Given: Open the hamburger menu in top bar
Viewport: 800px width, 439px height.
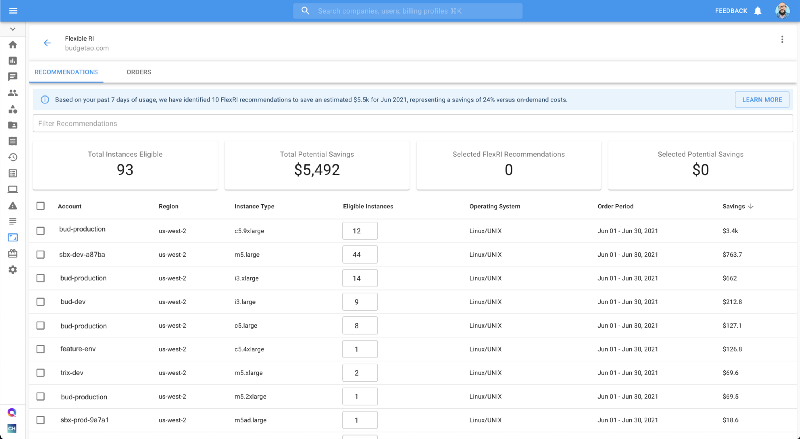Looking at the screenshot, I should point(12,10).
